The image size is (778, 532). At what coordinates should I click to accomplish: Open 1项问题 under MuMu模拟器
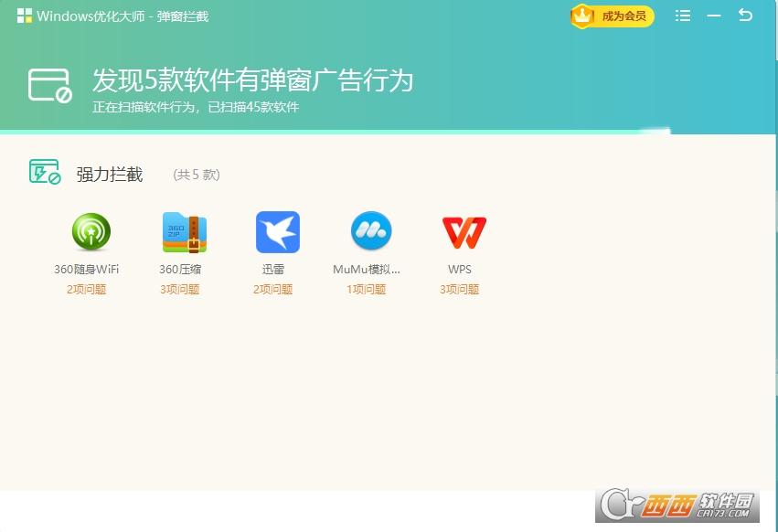pyautogui.click(x=367, y=290)
